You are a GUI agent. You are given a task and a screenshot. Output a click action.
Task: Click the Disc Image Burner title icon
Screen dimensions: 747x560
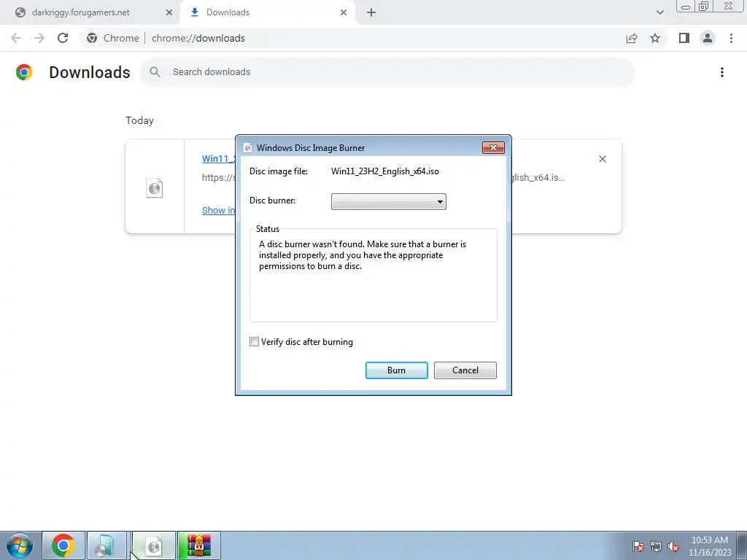pos(248,148)
